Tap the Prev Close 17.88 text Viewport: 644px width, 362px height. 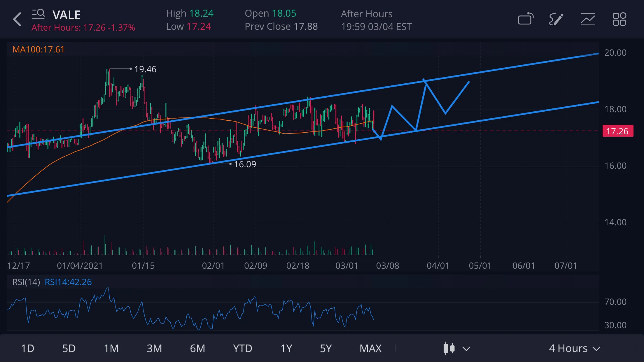coord(281,26)
